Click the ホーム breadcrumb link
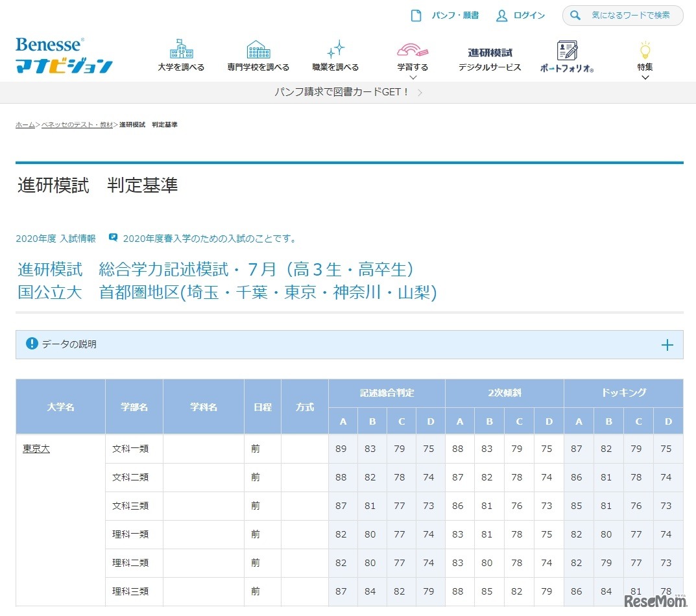This screenshot has width=696, height=616. 25,124
